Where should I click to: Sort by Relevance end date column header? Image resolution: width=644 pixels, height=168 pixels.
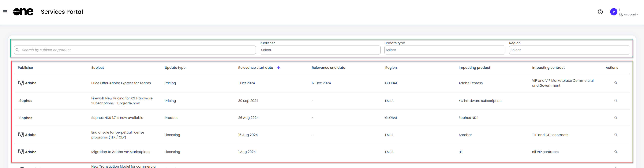328,68
